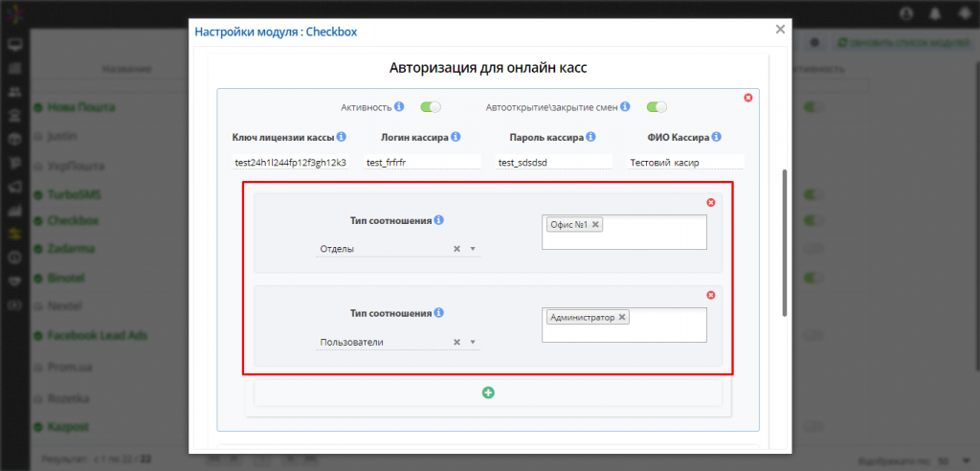The image size is (980, 471).
Task: Toggle Kazpost module activity switch
Action: click(x=814, y=427)
